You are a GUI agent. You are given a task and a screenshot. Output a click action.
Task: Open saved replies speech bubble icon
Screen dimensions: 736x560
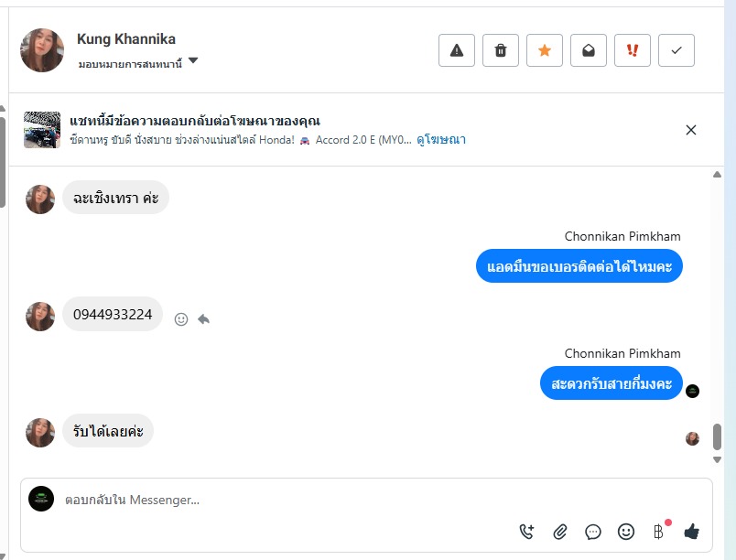coord(593,531)
